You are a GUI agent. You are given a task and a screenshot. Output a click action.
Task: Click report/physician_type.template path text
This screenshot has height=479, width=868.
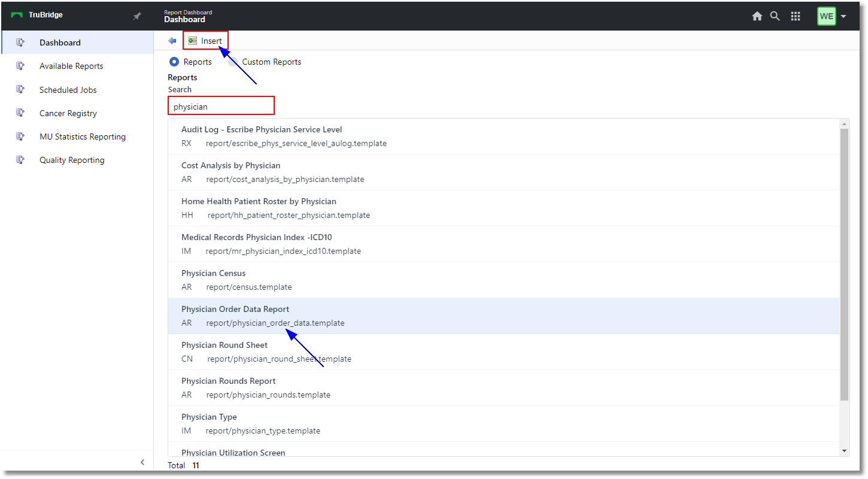click(x=263, y=431)
